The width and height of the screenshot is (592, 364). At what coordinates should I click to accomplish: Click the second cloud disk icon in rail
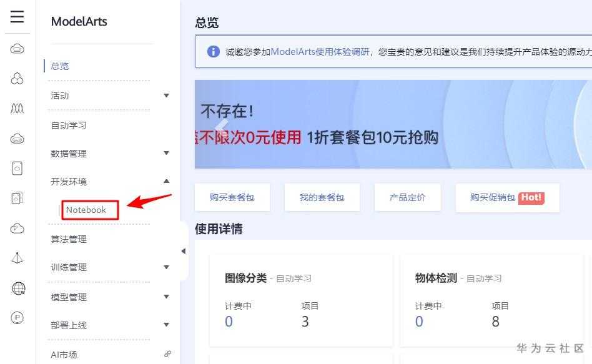coord(17,139)
